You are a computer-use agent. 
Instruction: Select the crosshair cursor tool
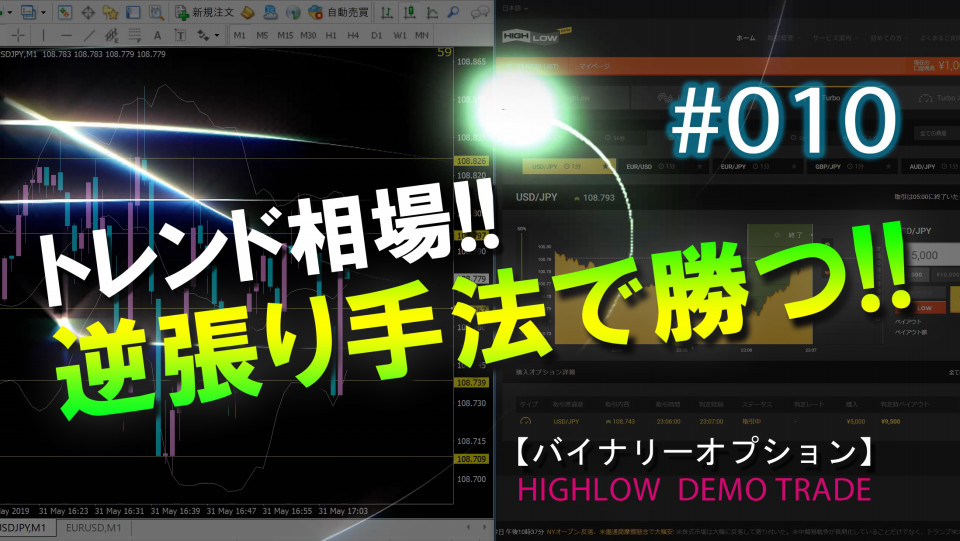click(x=18, y=35)
